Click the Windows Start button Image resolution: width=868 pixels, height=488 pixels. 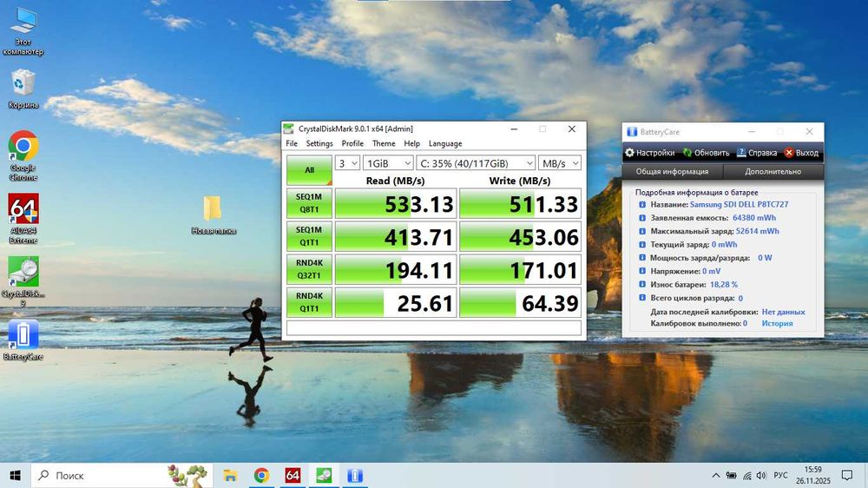coord(15,475)
